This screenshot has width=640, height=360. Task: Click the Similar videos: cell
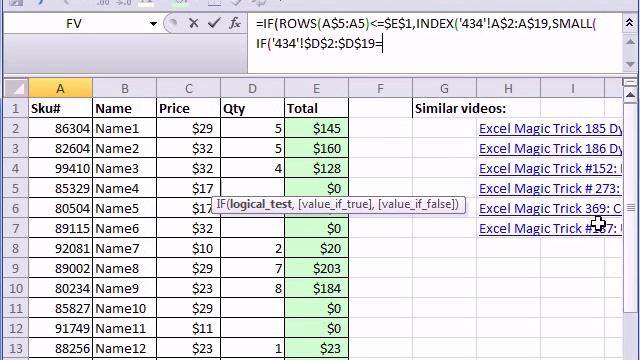coord(444,109)
